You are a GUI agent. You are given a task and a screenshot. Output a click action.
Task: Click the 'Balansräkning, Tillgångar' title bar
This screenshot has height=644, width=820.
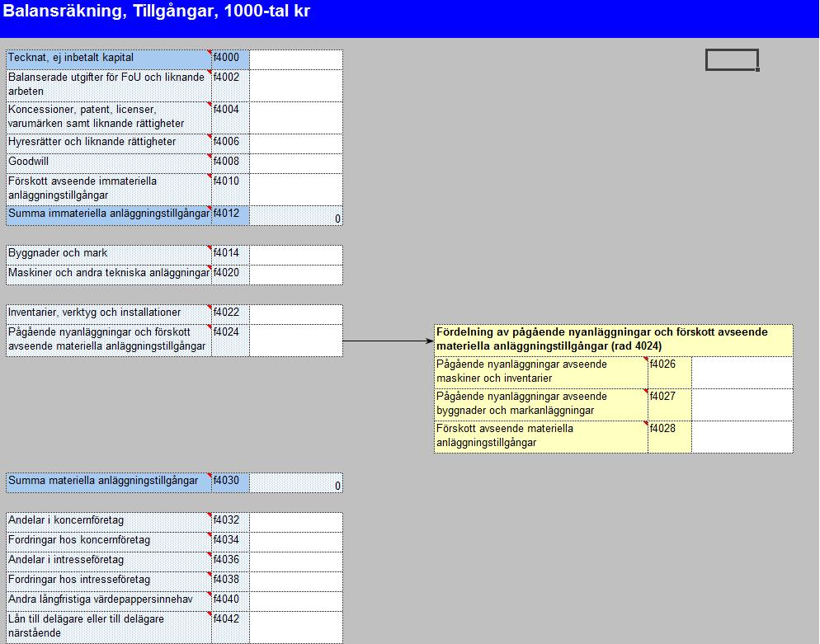coord(409,18)
